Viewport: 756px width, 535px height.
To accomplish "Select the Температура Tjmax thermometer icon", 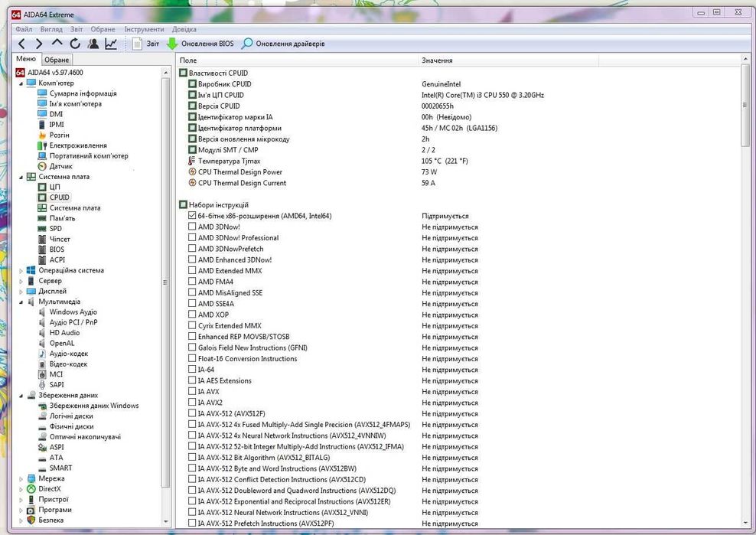I will click(192, 161).
